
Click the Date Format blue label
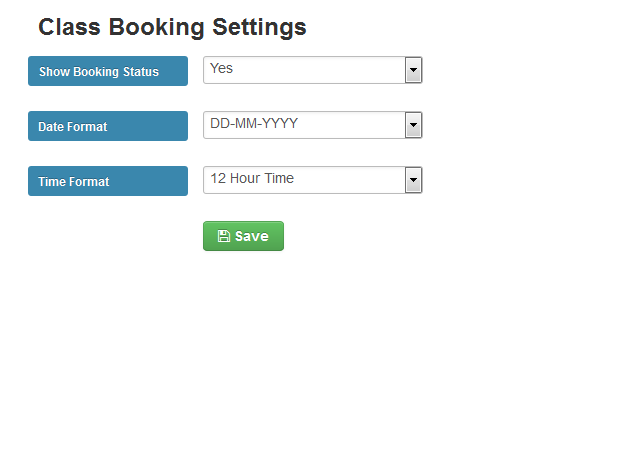[108, 126]
